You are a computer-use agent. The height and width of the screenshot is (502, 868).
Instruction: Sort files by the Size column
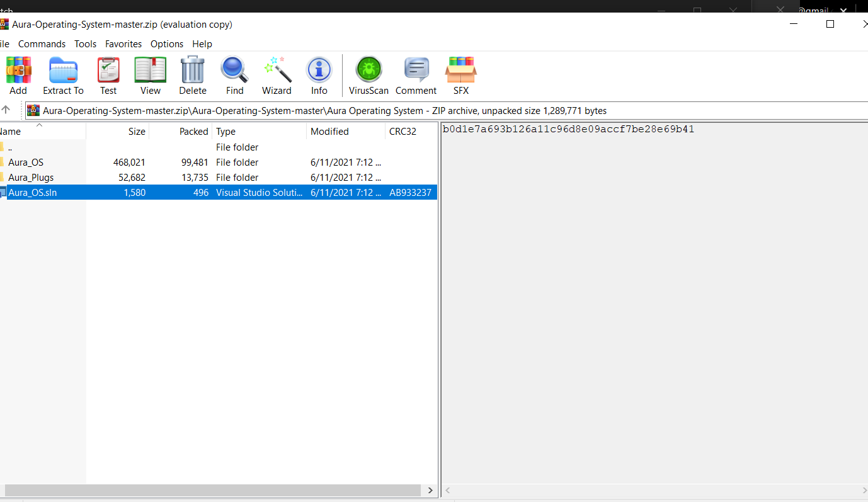[x=136, y=131]
